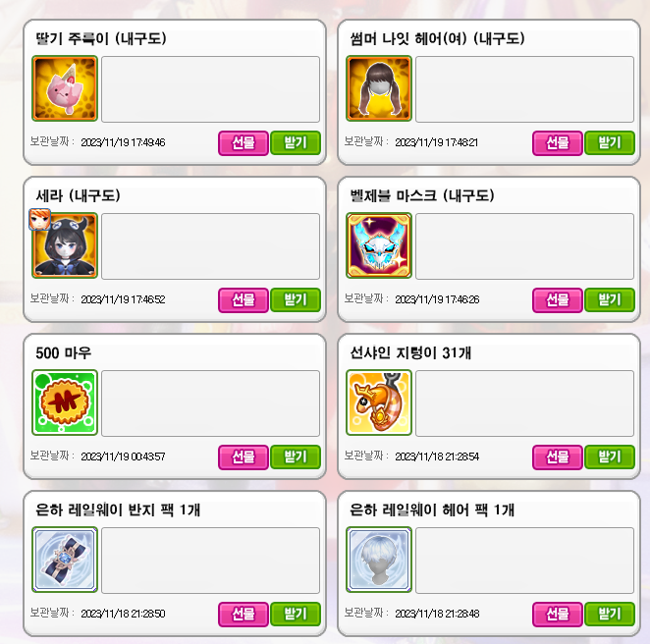Select the 벨제블 마스크 skull mask icon
Image resolution: width=650 pixels, height=644 pixels.
(x=379, y=245)
